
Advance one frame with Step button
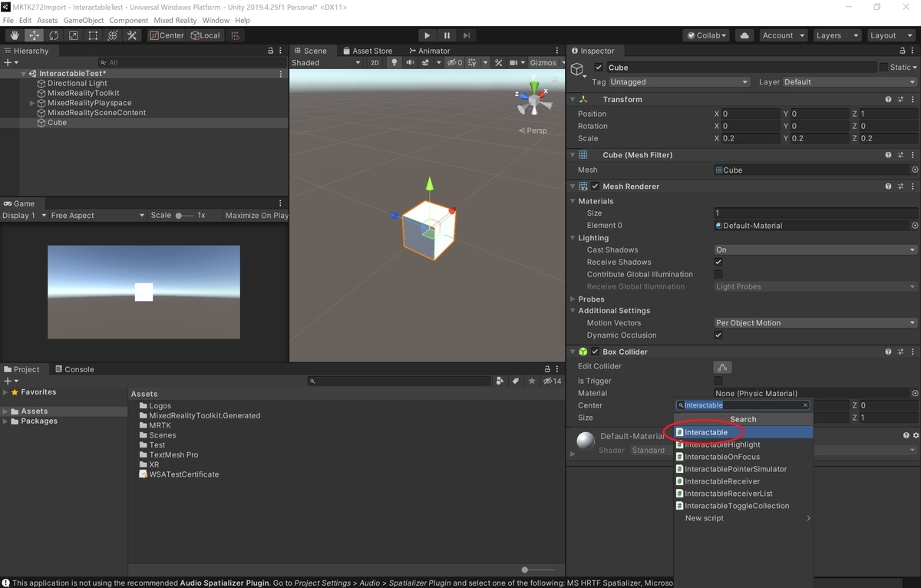point(466,35)
